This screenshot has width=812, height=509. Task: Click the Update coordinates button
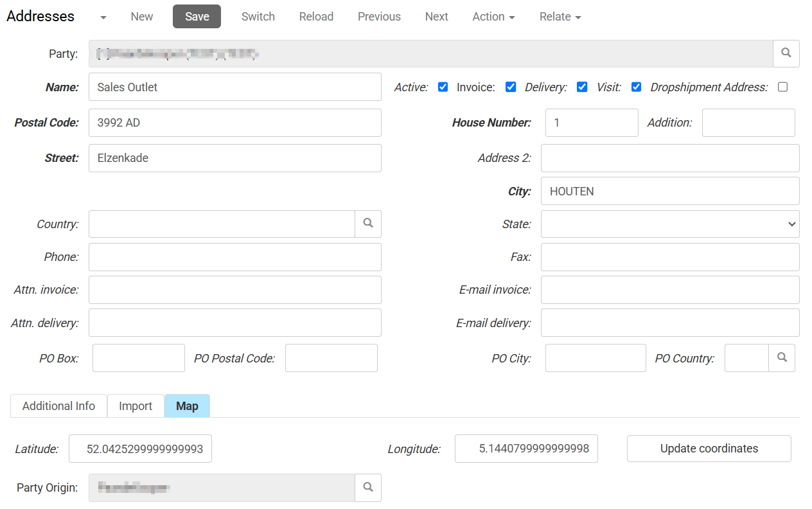(709, 449)
